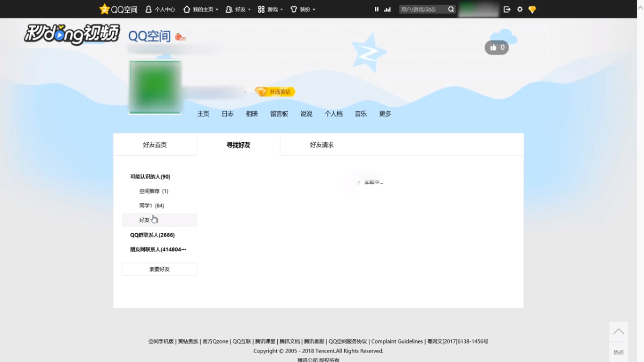
Task: Click the 粤网文[2017]6138-1456号 footer text
Action: coord(458,341)
